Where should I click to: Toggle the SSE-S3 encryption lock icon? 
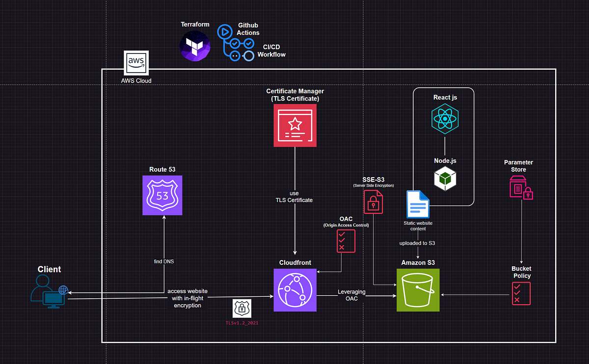[373, 202]
